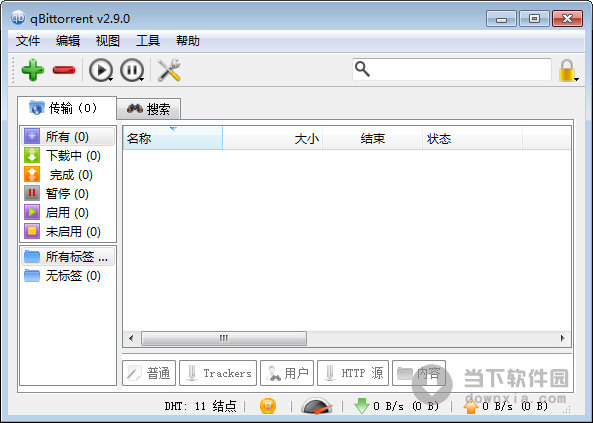Toggle the speedometer alternative speed icon

[x=317, y=406]
